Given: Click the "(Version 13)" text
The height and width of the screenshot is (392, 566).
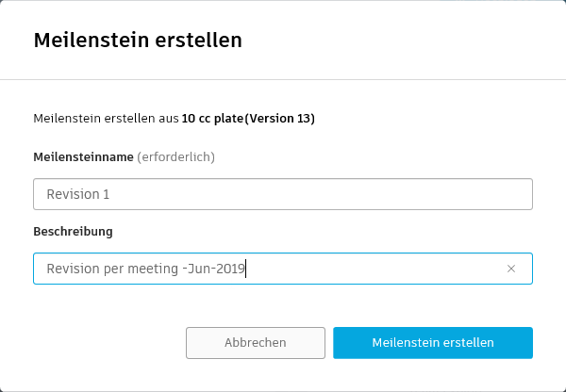Looking at the screenshot, I should pos(280,119).
